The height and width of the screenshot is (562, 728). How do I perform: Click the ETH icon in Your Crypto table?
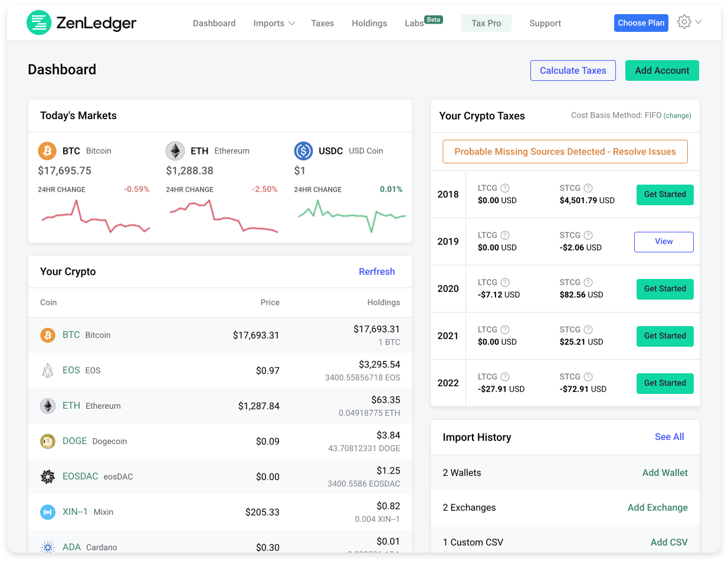coord(48,406)
